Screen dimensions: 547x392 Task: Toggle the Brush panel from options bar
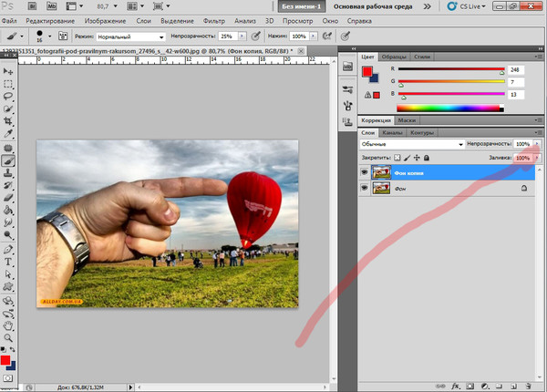click(63, 36)
